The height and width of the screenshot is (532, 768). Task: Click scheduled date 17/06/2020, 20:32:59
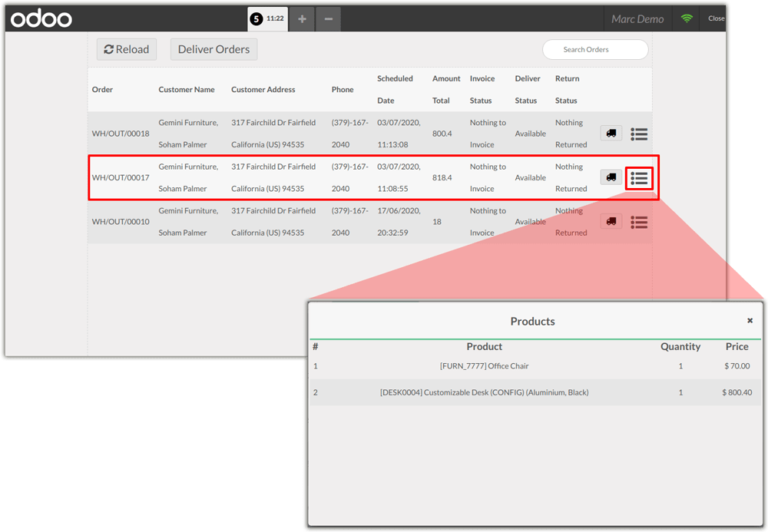pos(399,222)
